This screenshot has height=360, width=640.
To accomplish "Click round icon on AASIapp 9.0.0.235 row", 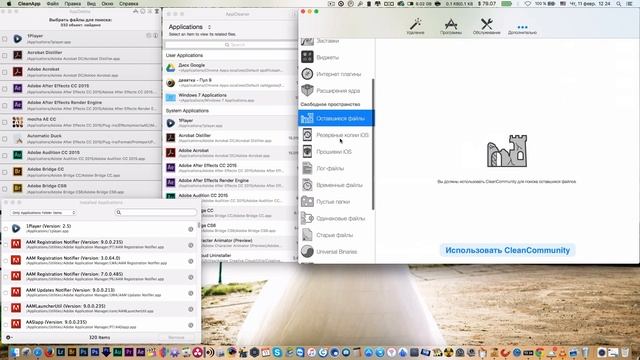I will pos(191,325).
